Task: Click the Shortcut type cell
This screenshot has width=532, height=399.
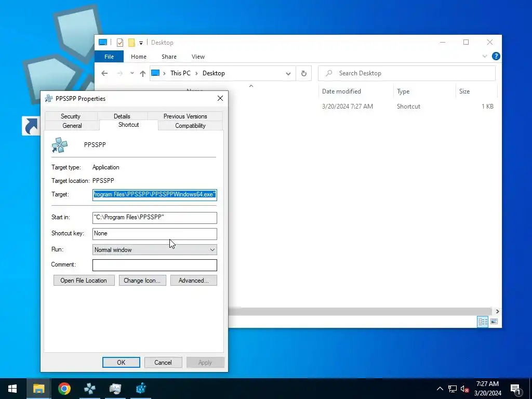Action: pyautogui.click(x=408, y=107)
